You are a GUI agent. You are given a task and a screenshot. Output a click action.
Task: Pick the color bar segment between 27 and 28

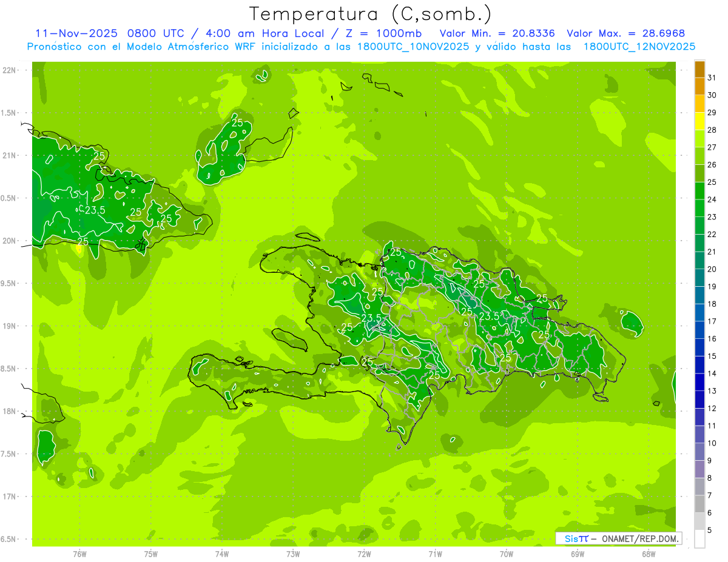(699, 139)
